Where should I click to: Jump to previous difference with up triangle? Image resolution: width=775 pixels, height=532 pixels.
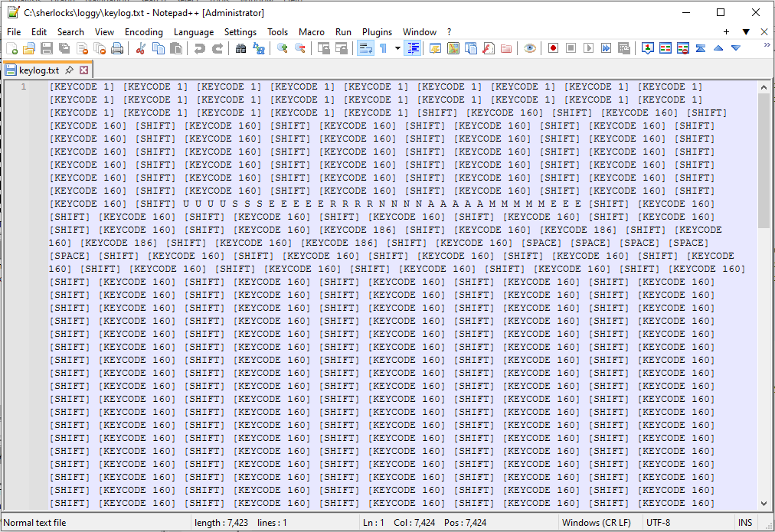pos(718,48)
